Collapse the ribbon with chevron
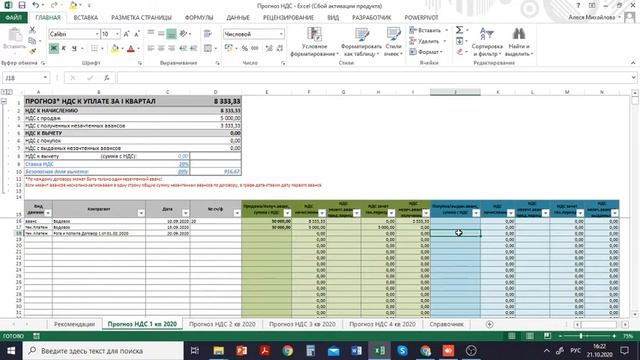640x360 pixels. pos(633,63)
